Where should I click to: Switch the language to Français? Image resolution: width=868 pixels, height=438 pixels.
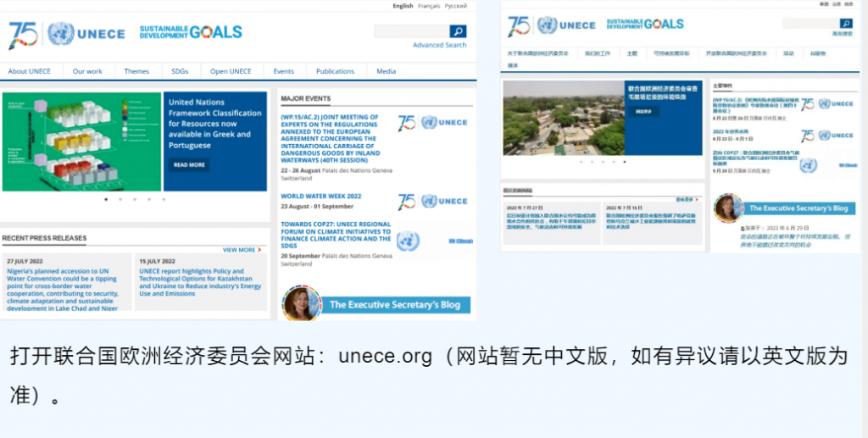click(x=429, y=6)
